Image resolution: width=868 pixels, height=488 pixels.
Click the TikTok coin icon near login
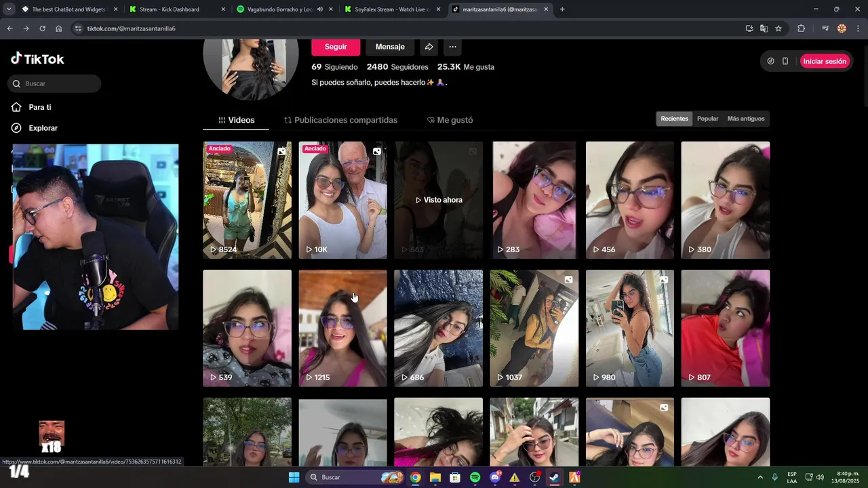(x=770, y=61)
